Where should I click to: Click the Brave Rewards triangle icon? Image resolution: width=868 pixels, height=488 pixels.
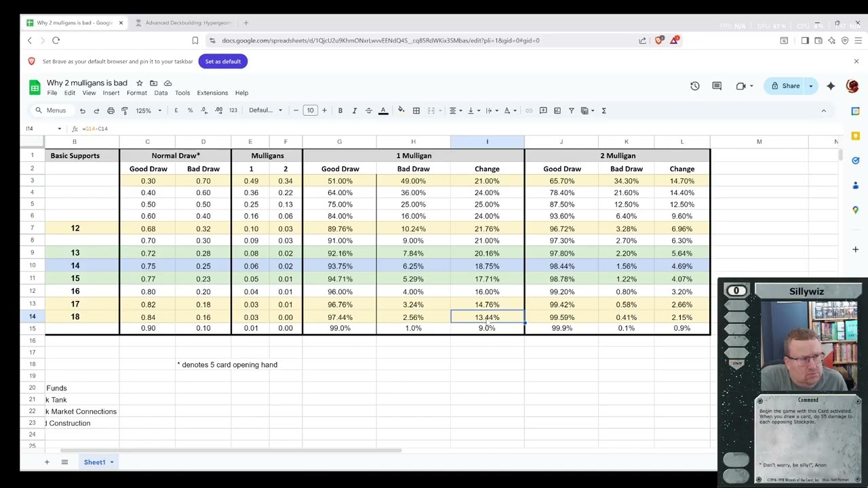[674, 41]
